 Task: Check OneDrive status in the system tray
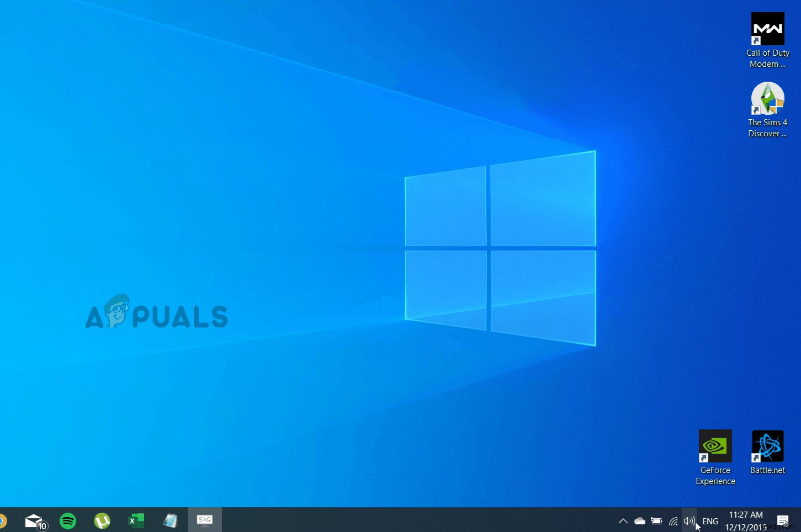(639, 520)
